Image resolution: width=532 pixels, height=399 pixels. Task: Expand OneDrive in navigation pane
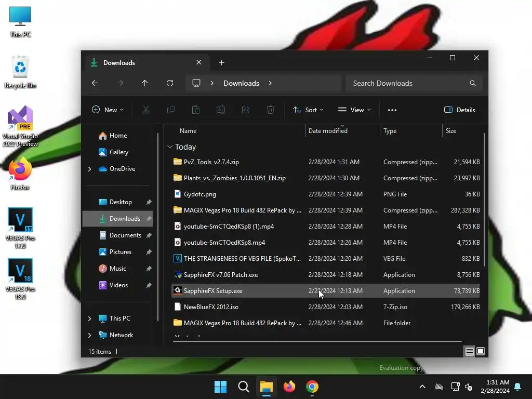pos(89,169)
